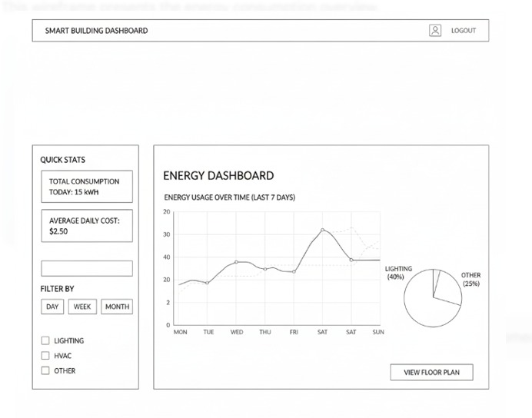
Task: Select the Wednesday data point on chart
Action: pos(237,262)
